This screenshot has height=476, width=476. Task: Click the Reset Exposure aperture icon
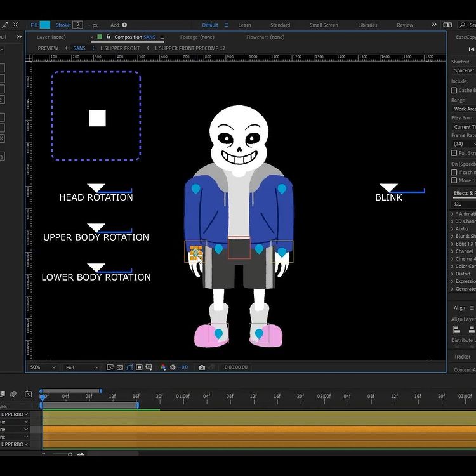click(x=173, y=367)
